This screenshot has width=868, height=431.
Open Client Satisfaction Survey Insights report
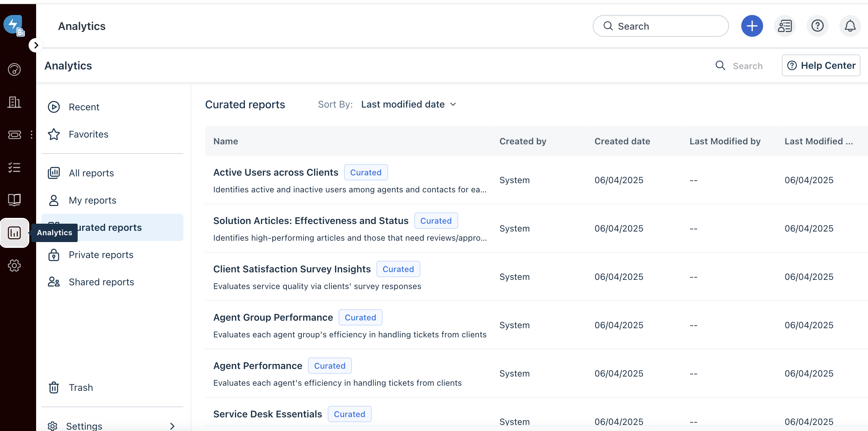(292, 269)
